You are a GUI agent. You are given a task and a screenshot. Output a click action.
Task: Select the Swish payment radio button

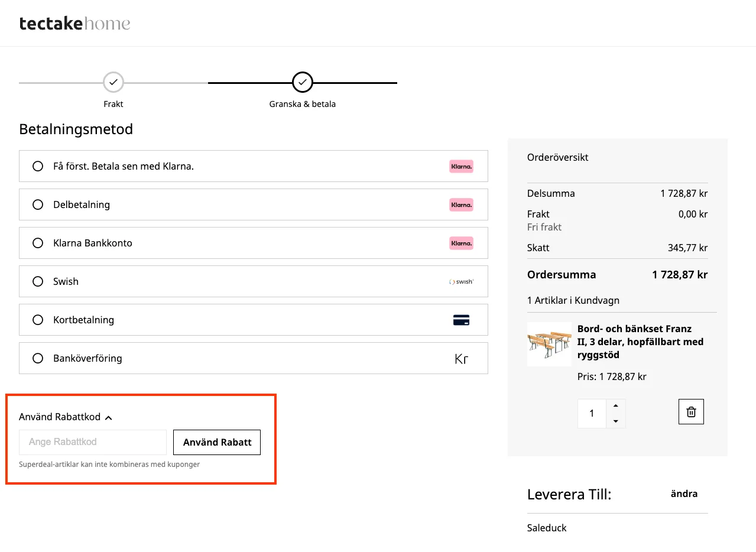point(38,282)
